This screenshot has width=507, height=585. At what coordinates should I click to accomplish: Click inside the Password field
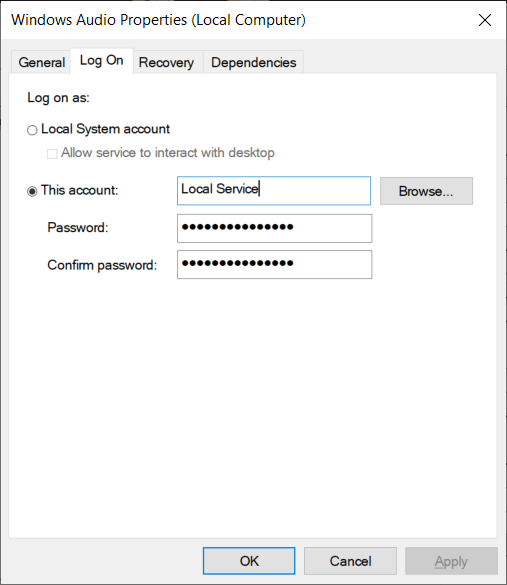[x=274, y=228]
